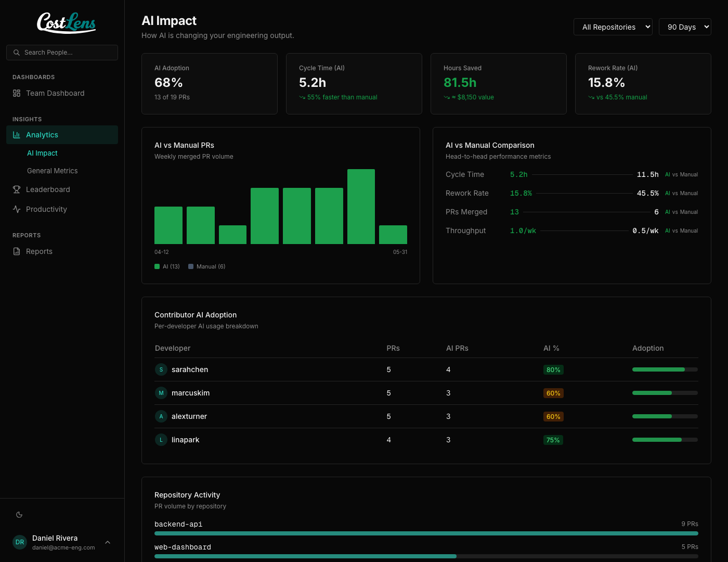Click the Team Dashboard grid icon
This screenshot has height=562, width=728.
[x=17, y=93]
